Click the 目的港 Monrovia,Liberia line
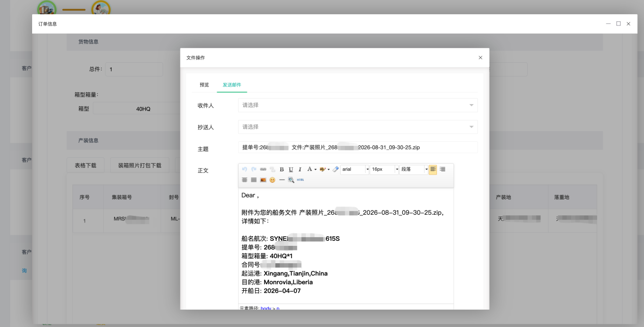Viewport: 644px width, 327px height. tap(277, 282)
